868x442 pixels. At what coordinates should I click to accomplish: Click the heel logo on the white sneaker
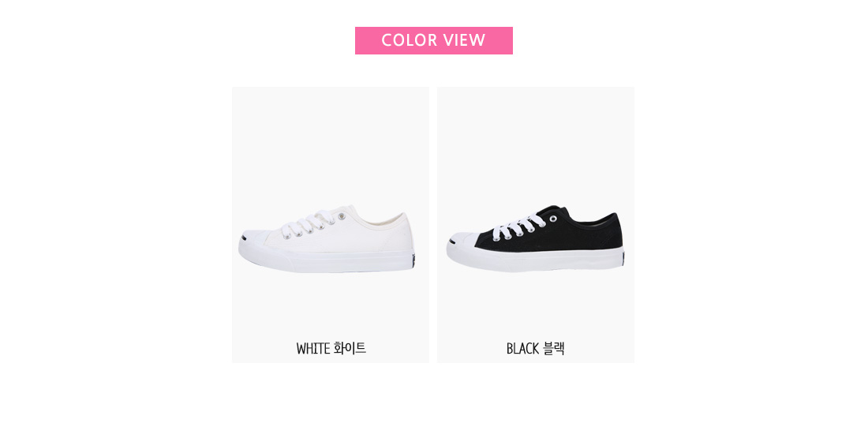point(412,263)
